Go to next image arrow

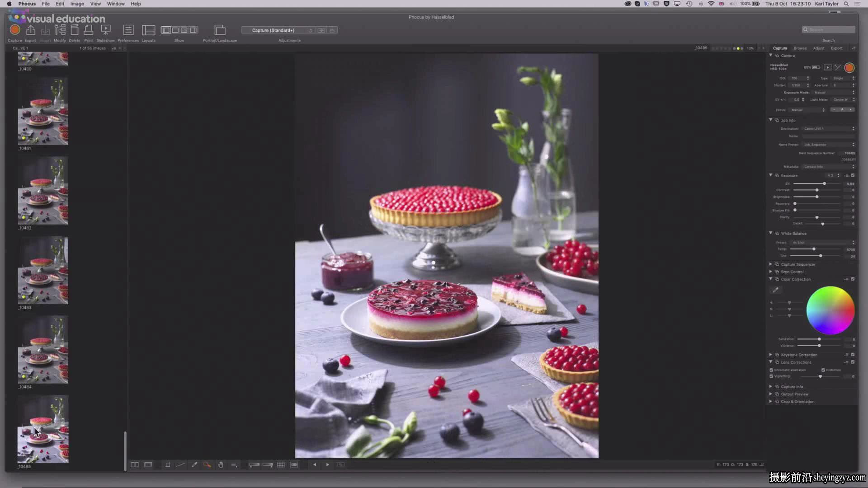point(328,465)
